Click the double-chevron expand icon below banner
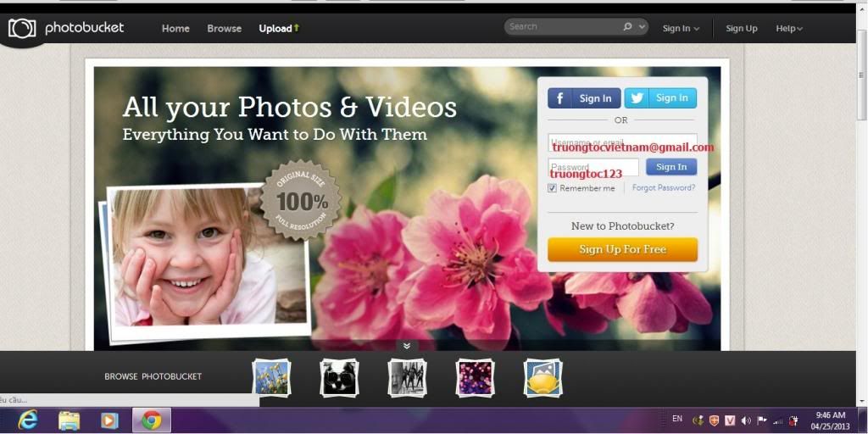 click(x=407, y=346)
